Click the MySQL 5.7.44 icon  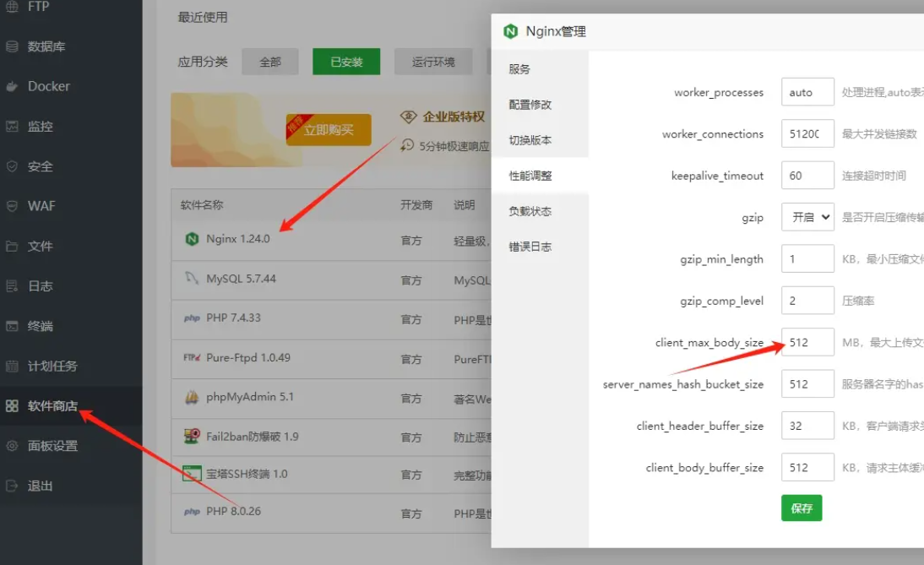[192, 279]
